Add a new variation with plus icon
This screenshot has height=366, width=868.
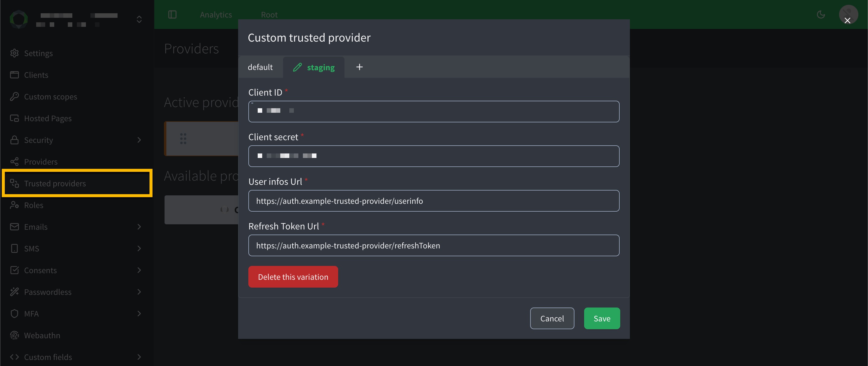tap(359, 67)
